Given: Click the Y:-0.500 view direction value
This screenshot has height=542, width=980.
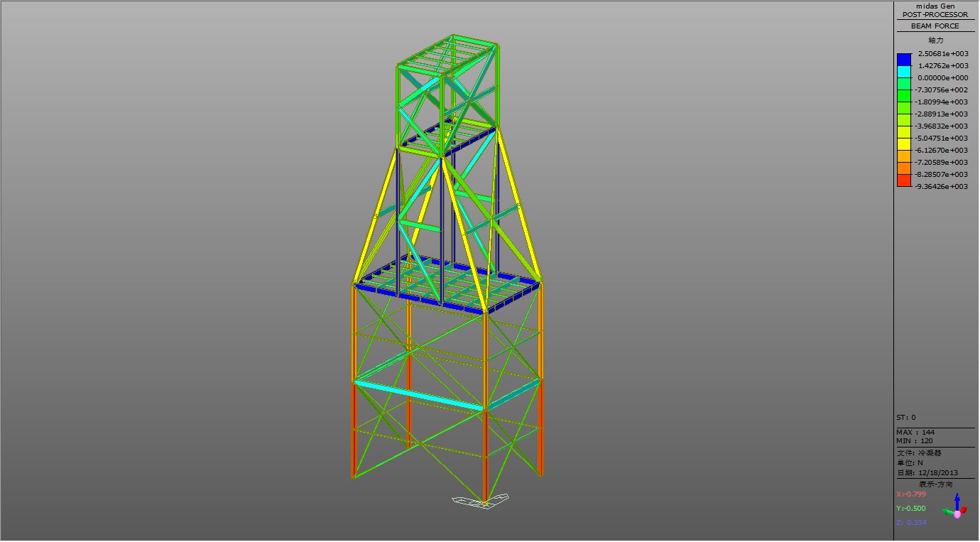Looking at the screenshot, I should pyautogui.click(x=911, y=509).
